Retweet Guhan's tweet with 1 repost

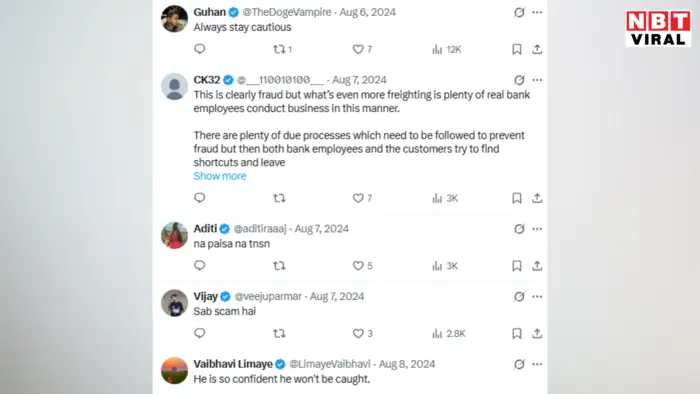click(282, 49)
